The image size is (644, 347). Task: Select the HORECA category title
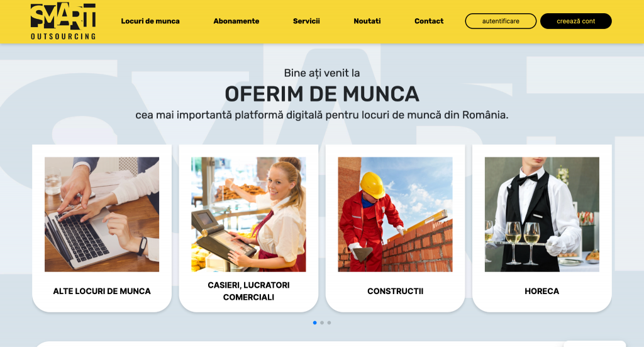coord(541,291)
